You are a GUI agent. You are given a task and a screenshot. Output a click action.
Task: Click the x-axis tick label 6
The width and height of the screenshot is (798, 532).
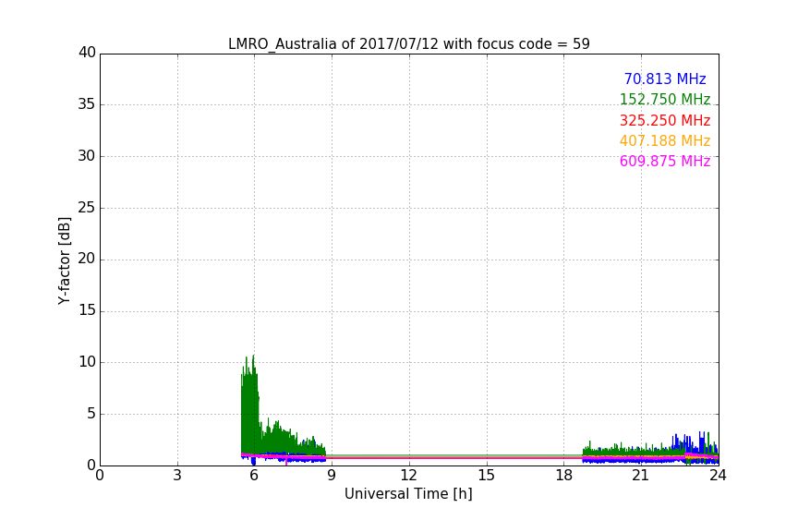(x=255, y=476)
